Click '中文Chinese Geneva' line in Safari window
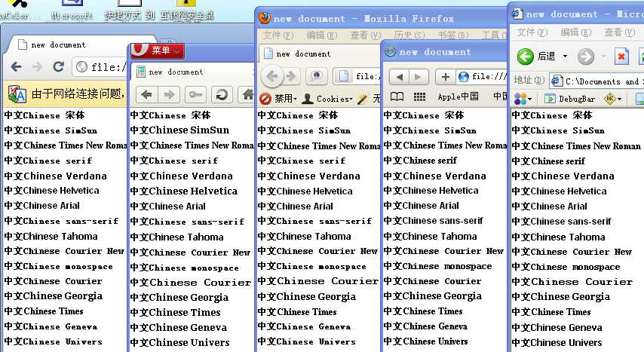The height and width of the screenshot is (352, 644). tap(425, 326)
